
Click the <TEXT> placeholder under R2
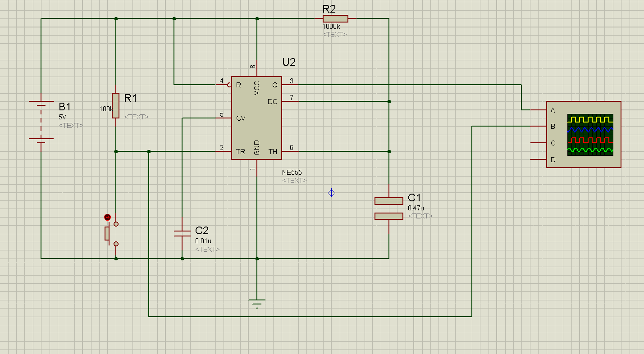pyautogui.click(x=335, y=34)
